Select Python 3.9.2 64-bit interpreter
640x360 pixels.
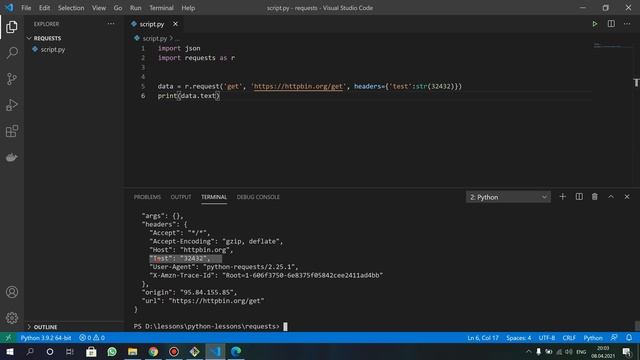pyautogui.click(x=46, y=338)
